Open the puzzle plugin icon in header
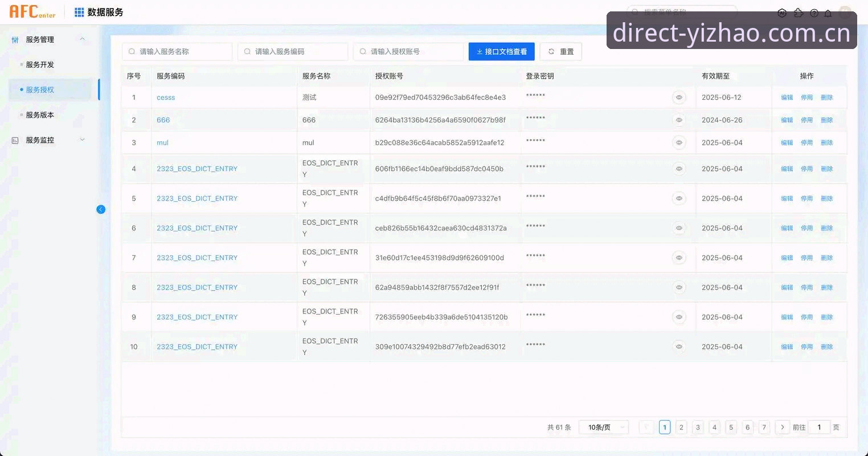Image resolution: width=868 pixels, height=456 pixels. click(798, 13)
